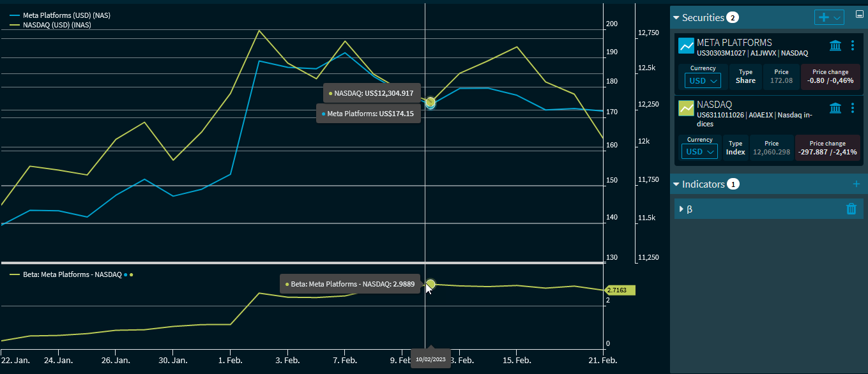Expand the β indicator settings
The image size is (868, 374).
(681, 209)
